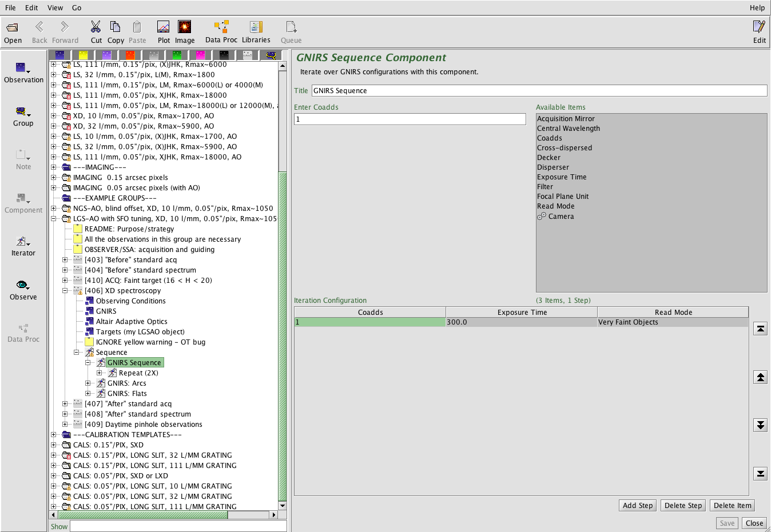Click the Title text field
Image resolution: width=771 pixels, height=532 pixels.
[539, 91]
